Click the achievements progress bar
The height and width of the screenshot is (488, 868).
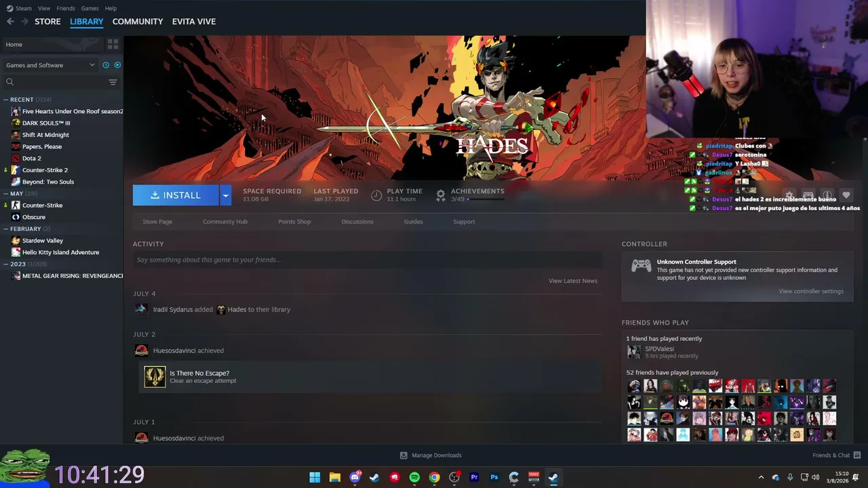coord(486,199)
